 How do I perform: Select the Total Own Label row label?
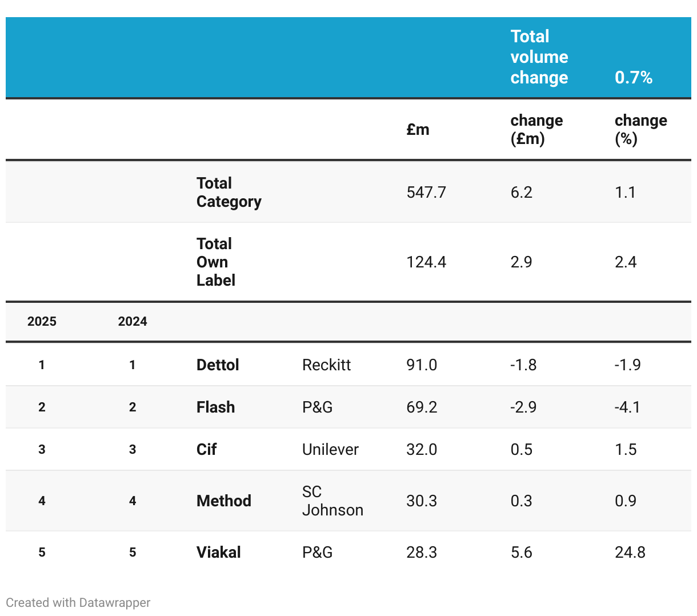tap(216, 262)
